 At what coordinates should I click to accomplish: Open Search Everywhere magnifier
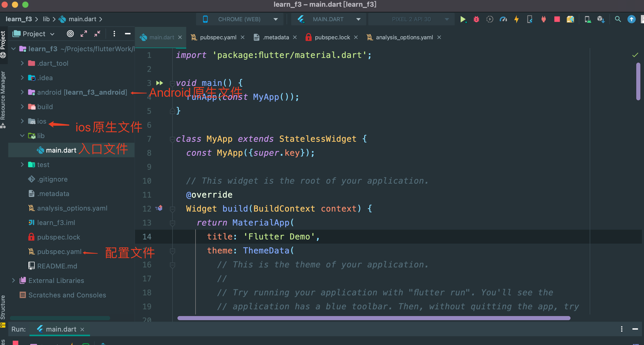point(618,19)
